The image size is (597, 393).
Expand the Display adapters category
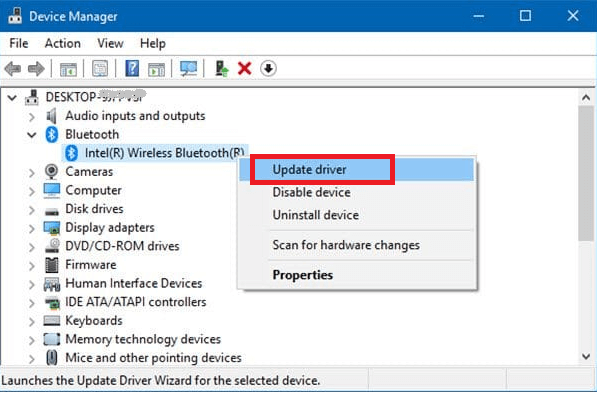click(32, 228)
